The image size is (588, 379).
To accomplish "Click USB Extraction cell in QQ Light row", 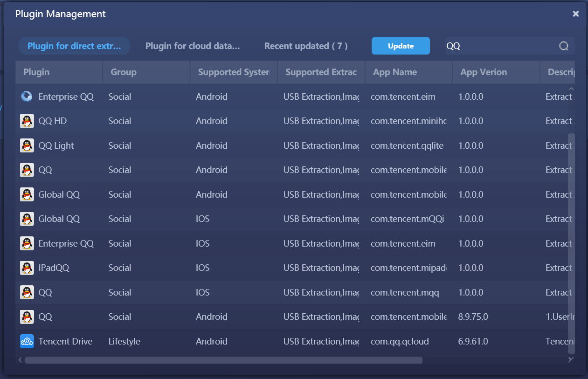I will coord(321,145).
